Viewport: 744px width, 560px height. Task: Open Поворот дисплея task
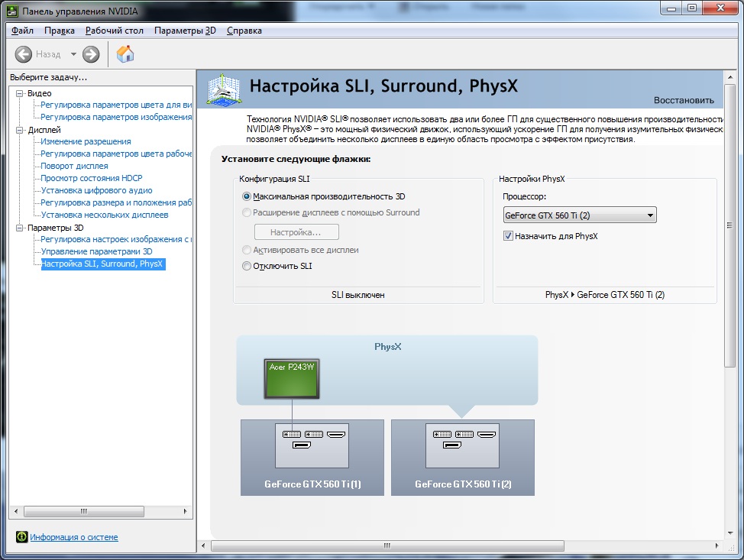(75, 166)
